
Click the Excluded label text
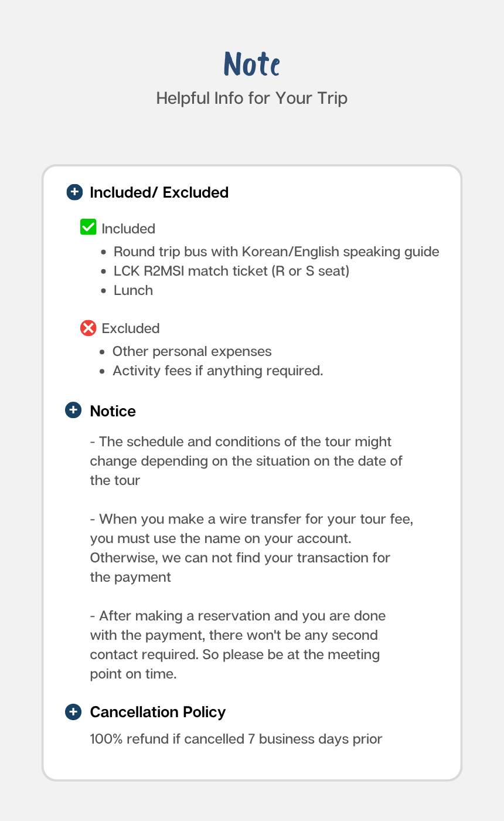pos(131,328)
